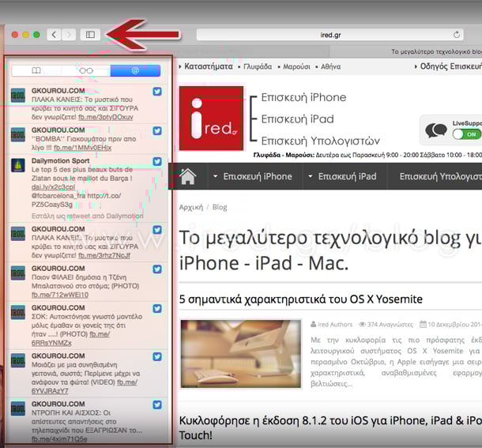Click Twitter icon on first GKOUROU.COM post
Viewport: 482px width, 448px height.
coord(157,92)
